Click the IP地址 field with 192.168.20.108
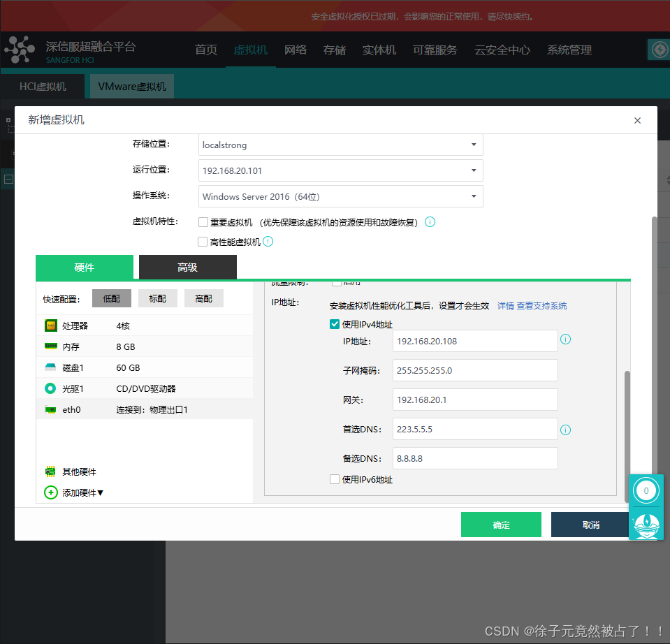The width and height of the screenshot is (670, 644). point(475,341)
